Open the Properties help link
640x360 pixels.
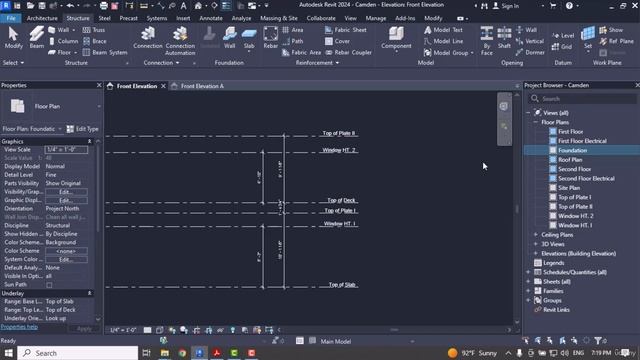click(x=19, y=327)
